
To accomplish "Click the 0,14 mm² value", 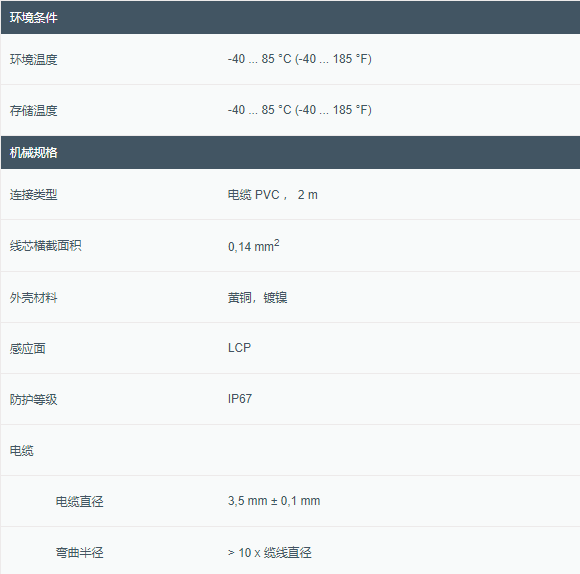I will click(x=254, y=246).
